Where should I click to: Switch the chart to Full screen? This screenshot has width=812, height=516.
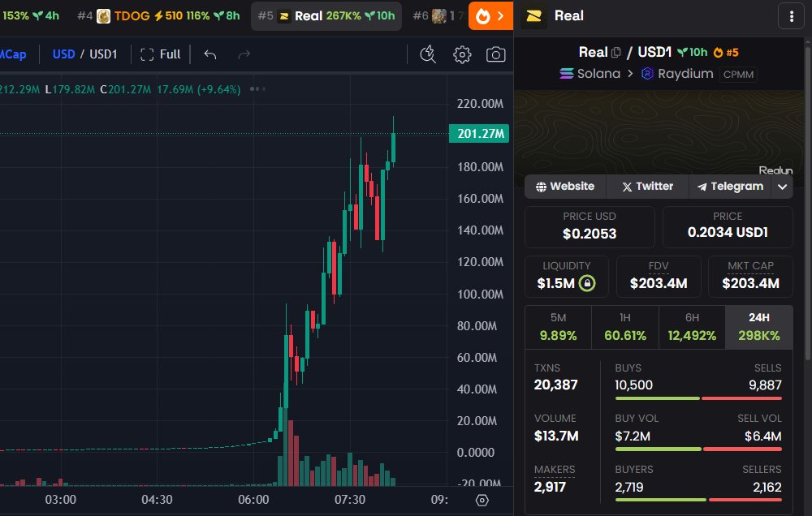161,54
